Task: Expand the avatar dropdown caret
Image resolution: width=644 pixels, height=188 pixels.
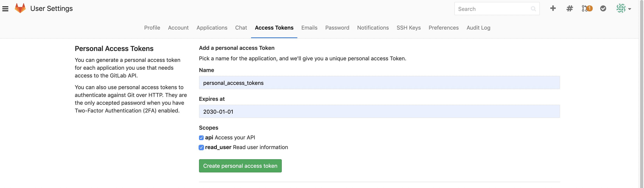Action: pos(631,9)
